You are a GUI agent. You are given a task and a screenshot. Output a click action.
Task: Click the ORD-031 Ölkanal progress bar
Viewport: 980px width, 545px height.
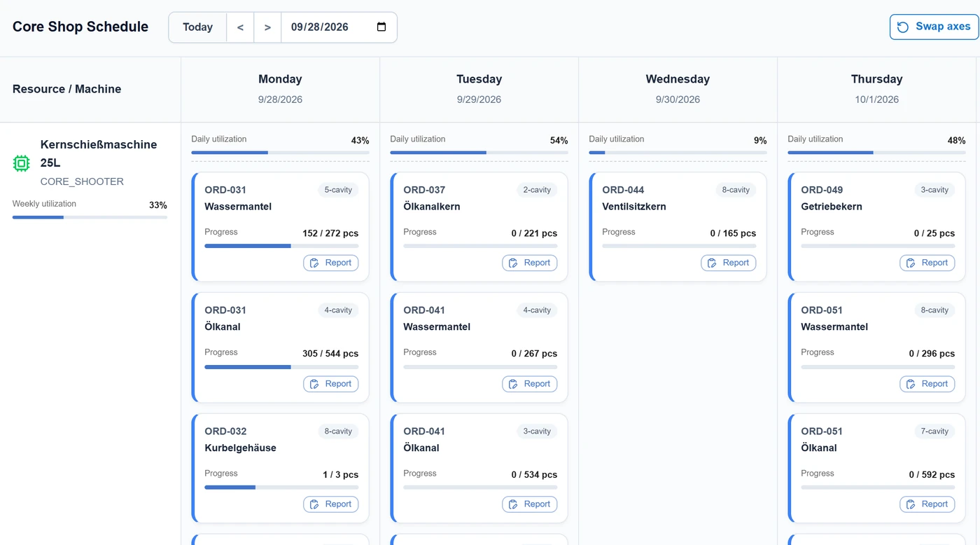[x=281, y=367]
